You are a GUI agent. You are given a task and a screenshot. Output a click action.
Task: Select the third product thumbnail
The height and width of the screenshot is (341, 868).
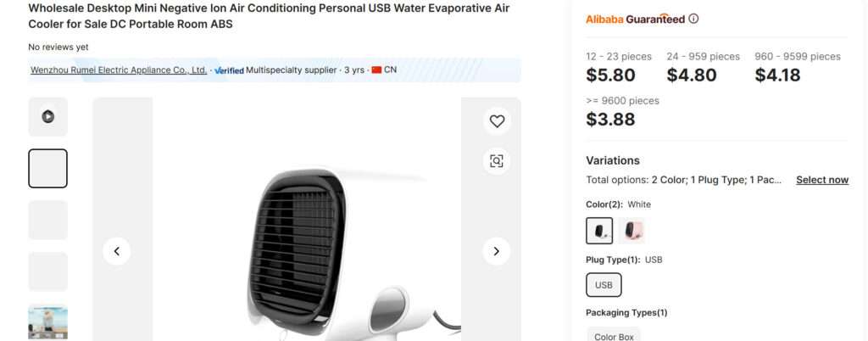48,220
